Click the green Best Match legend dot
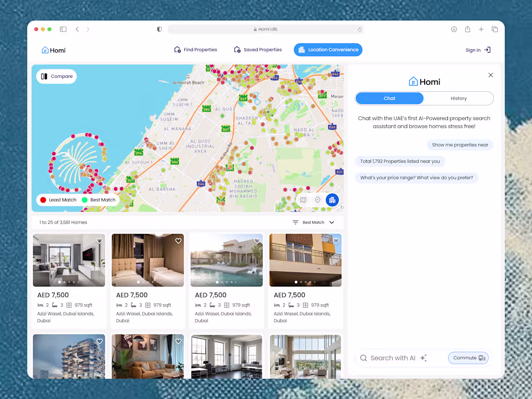Screen dimensions: 532x399 coord(85,200)
